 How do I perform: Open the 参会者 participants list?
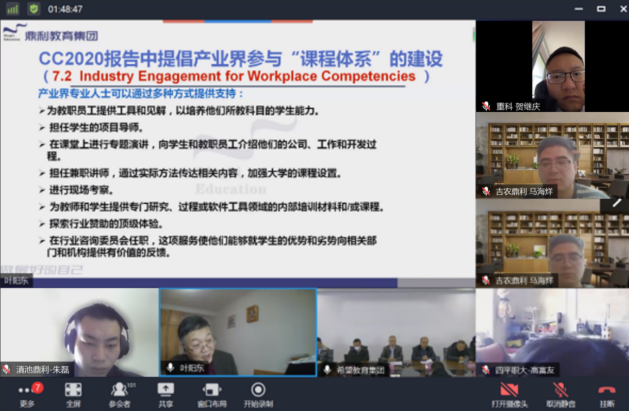(119, 391)
